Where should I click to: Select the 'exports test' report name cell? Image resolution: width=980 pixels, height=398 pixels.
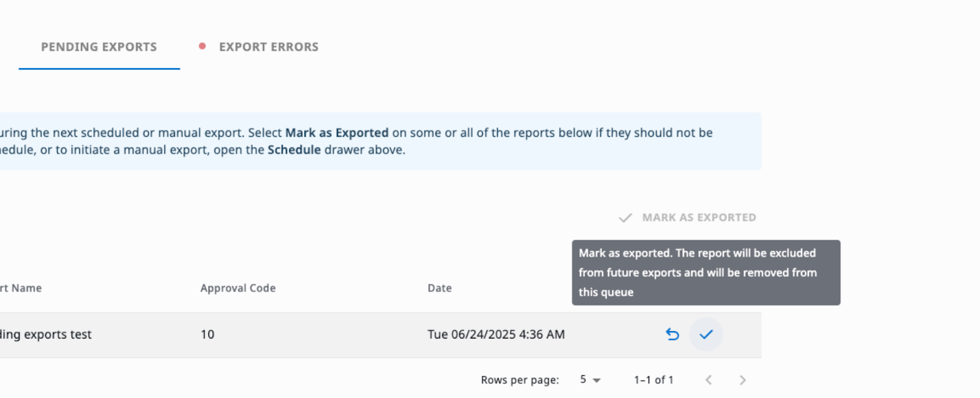click(x=46, y=335)
